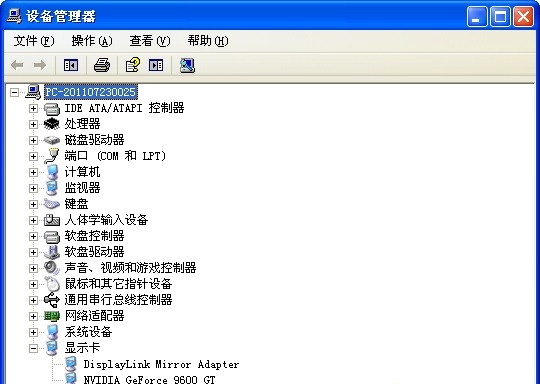Click the DisplayLink Mirror Adapter device icon
Screen dimensions: 540x384
(71, 364)
